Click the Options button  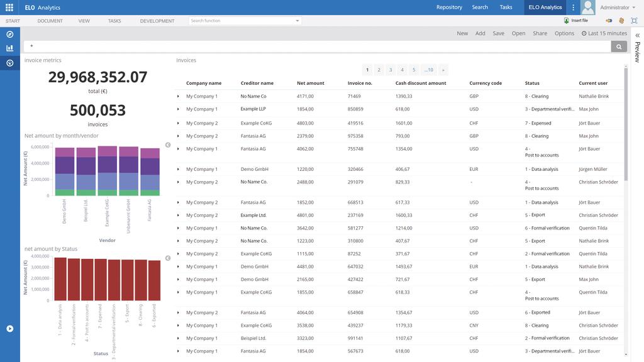(564, 33)
